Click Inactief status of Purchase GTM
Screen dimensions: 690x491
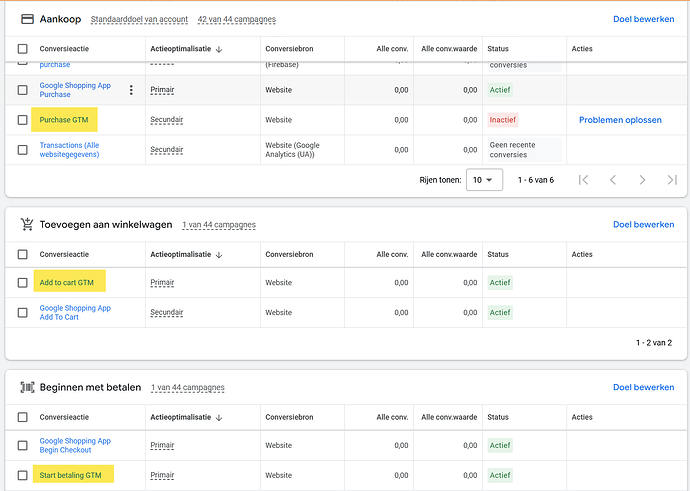tap(503, 120)
